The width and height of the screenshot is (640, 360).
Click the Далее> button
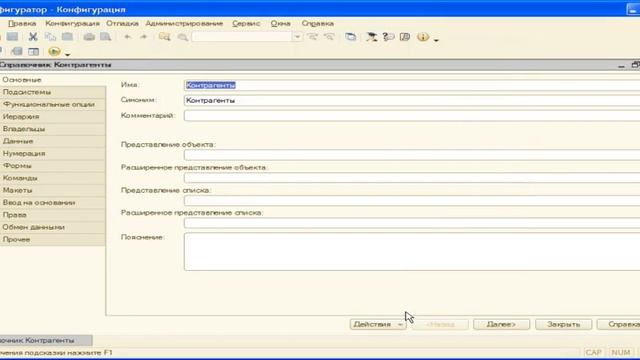[x=501, y=324]
